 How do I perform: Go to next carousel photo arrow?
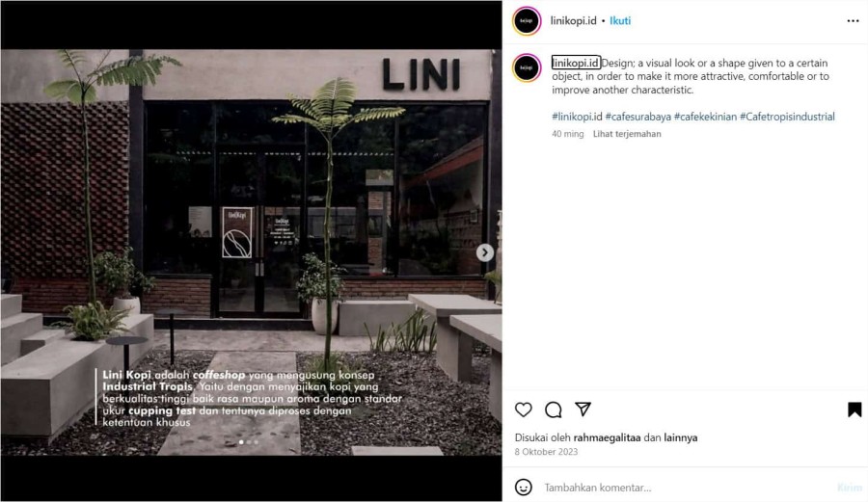[x=484, y=252]
